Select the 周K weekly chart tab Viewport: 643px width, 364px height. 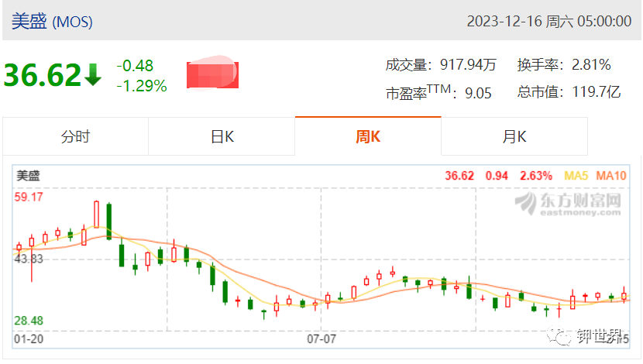[368, 136]
